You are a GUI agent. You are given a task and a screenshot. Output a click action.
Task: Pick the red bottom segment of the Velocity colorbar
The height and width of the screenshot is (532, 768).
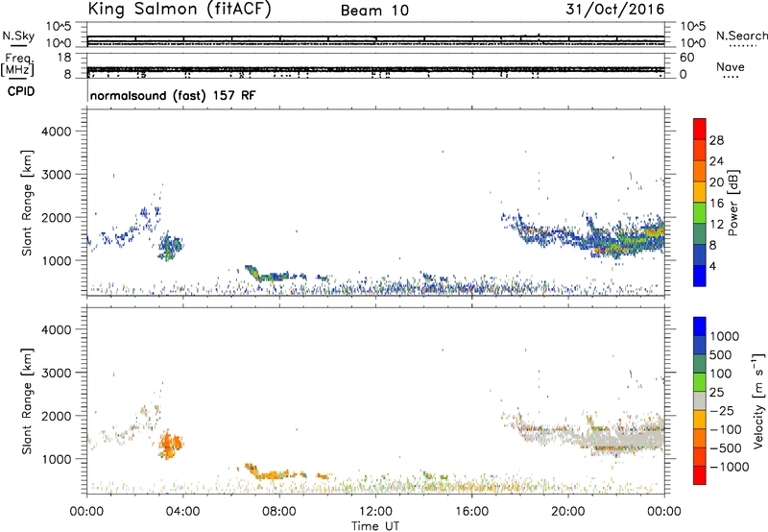700,475
